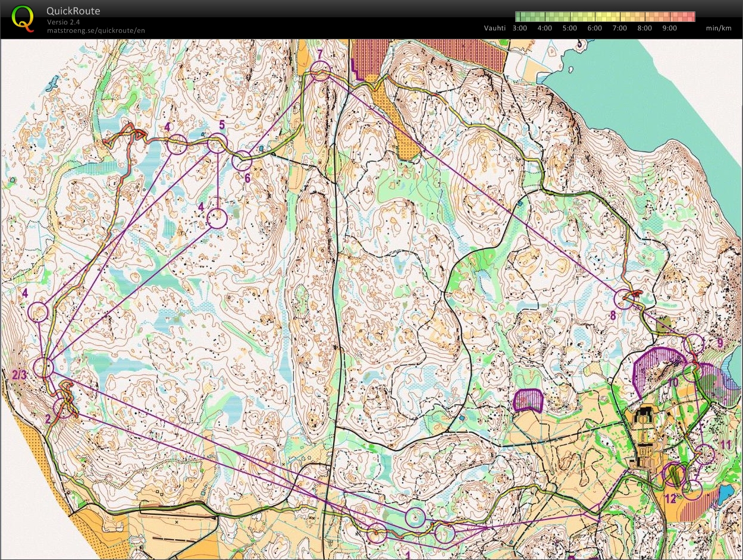Viewport: 743px width, 560px height.
Task: Click the Vauhti label in the header
Action: tap(493, 28)
